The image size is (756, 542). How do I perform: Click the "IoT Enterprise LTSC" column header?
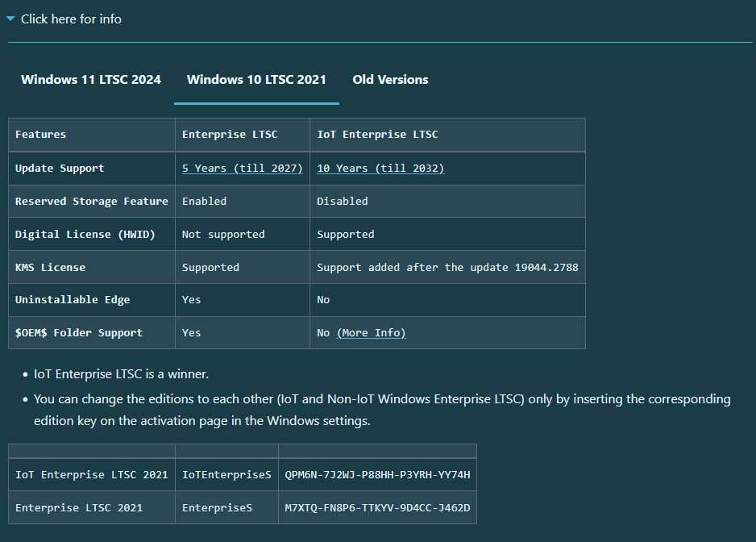[447, 135]
